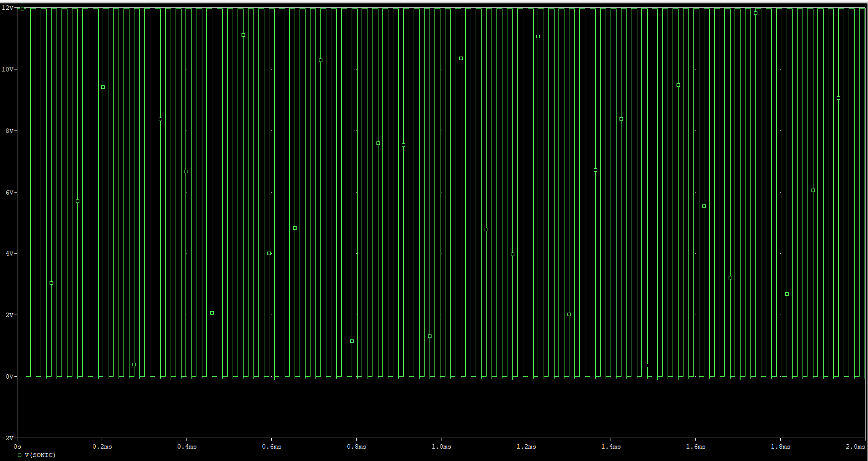Click the 12V y-axis label
The width and height of the screenshot is (868, 461).
tap(7, 8)
